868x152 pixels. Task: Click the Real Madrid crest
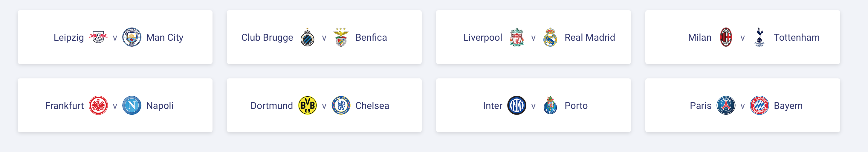[550, 37]
